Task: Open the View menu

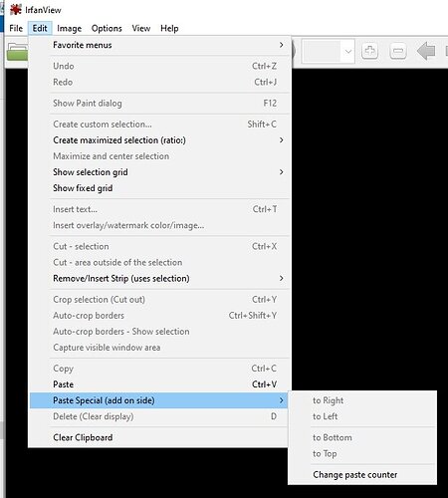Action: [x=141, y=28]
